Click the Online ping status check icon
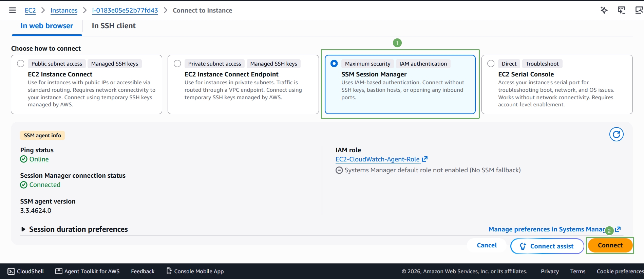This screenshot has width=644, height=279. tap(24, 159)
